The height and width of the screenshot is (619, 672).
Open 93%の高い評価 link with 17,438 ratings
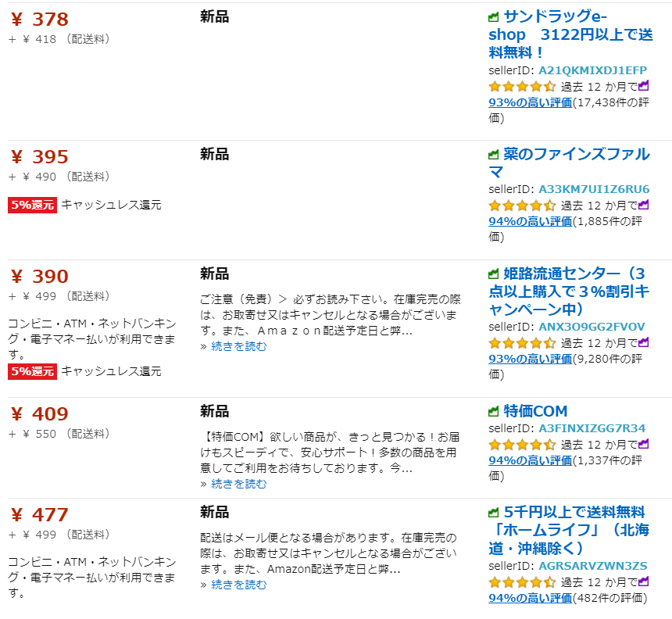[531, 102]
